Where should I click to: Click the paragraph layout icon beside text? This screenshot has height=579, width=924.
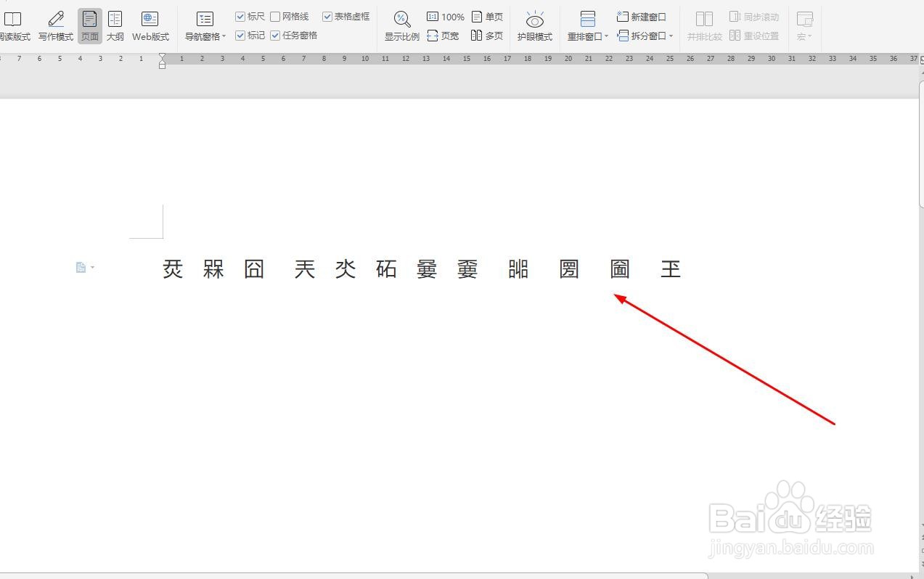[81, 268]
